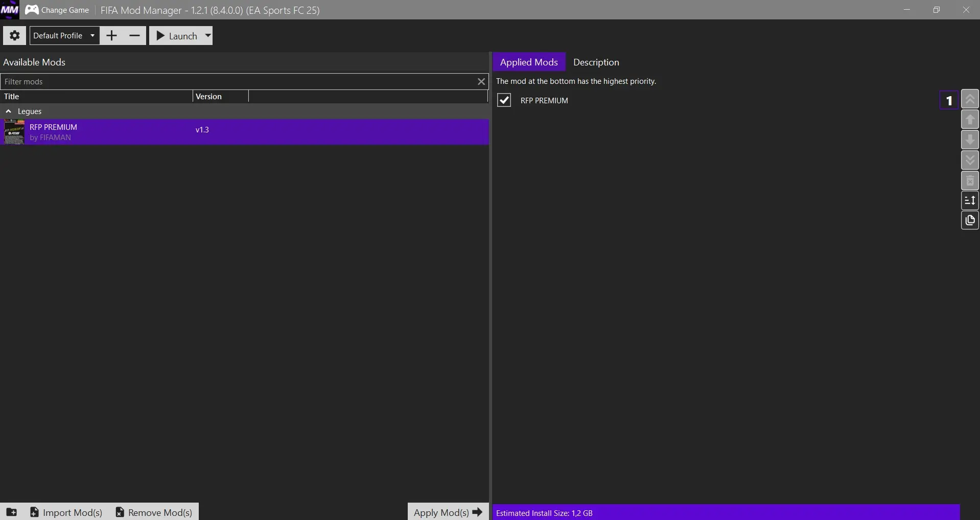Collapse the Legues mod category
Viewport: 980px width, 520px height.
click(x=9, y=111)
